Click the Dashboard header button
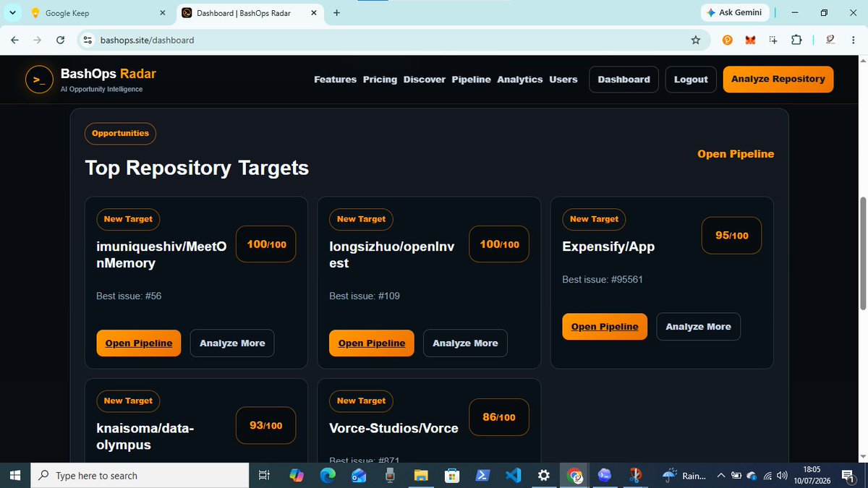The height and width of the screenshot is (488, 868). [624, 80]
